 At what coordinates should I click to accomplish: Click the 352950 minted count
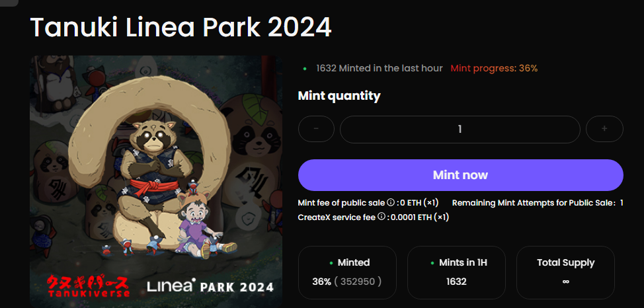pos(358,282)
